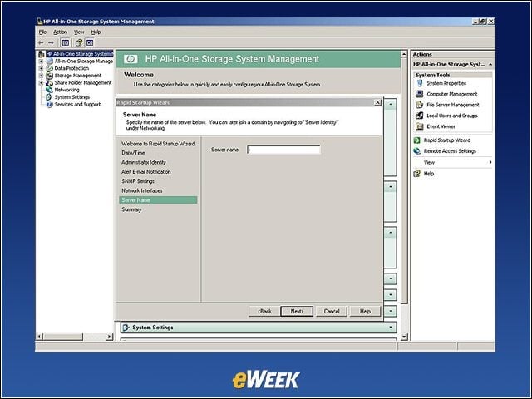Click the Back button in the wizard
This screenshot has height=399, width=532.
click(264, 311)
